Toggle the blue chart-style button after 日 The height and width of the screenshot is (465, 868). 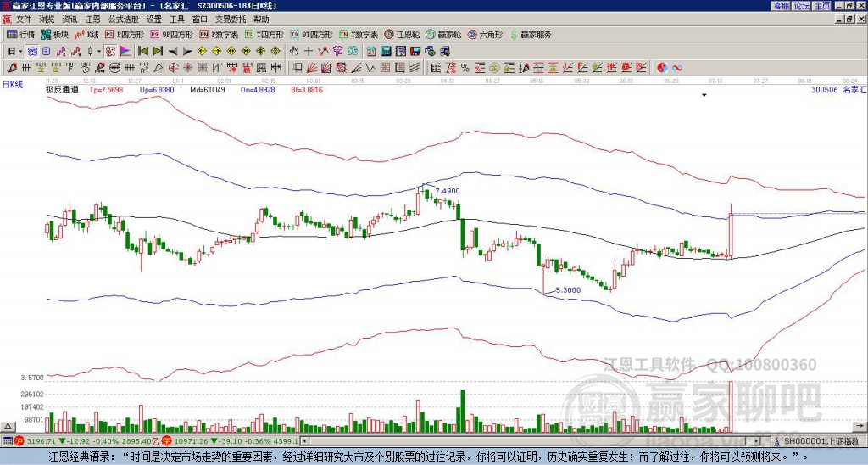(32, 52)
